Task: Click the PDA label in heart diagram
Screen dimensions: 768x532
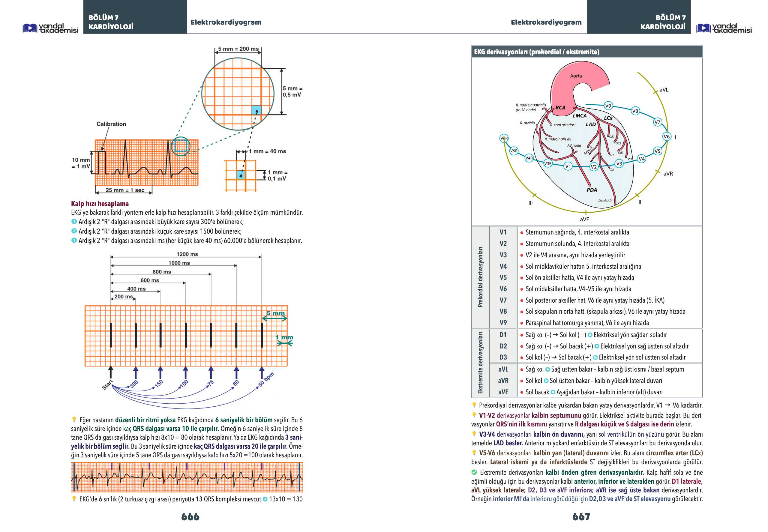Action: pos(592,190)
